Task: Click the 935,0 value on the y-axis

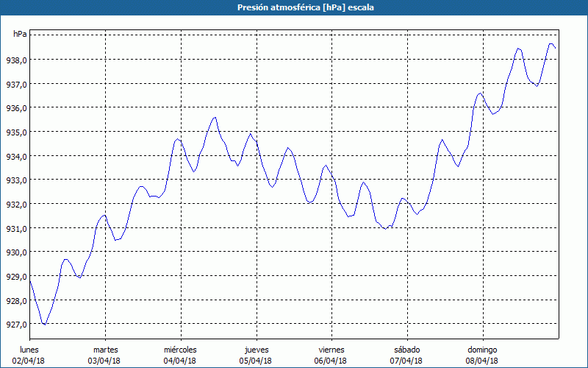Action: click(18, 132)
